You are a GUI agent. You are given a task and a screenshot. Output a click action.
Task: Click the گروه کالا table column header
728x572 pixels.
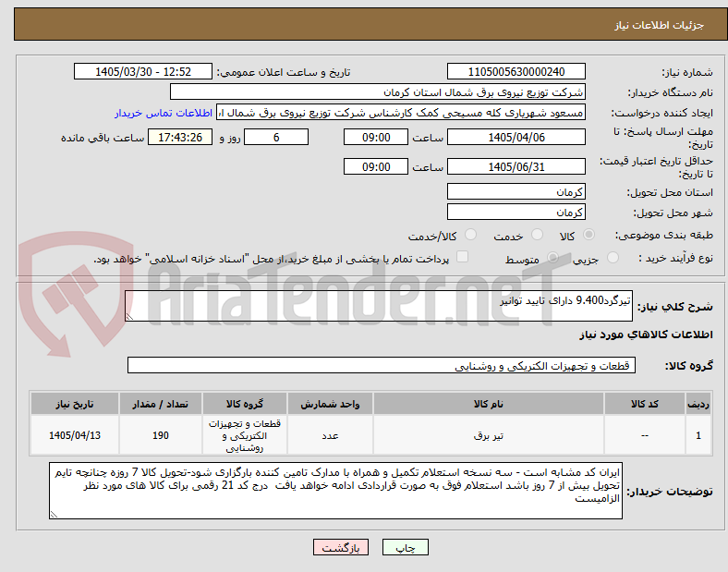tap(245, 404)
